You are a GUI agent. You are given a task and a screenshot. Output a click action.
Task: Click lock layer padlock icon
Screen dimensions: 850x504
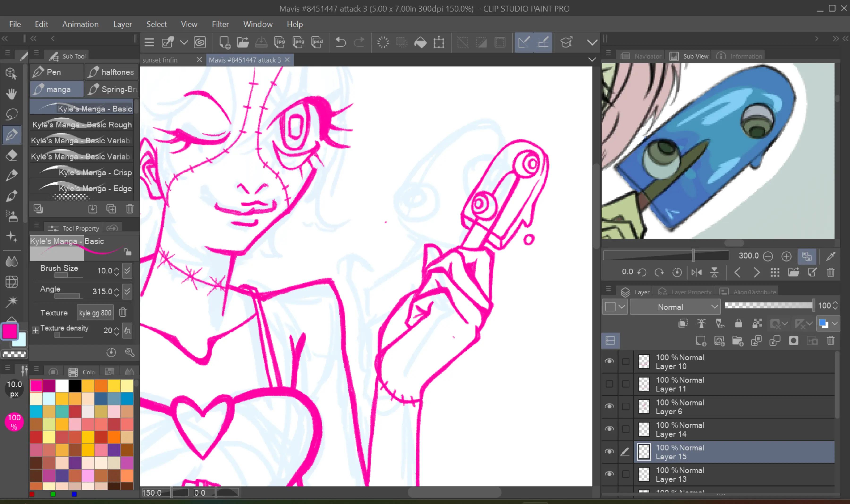(x=739, y=323)
